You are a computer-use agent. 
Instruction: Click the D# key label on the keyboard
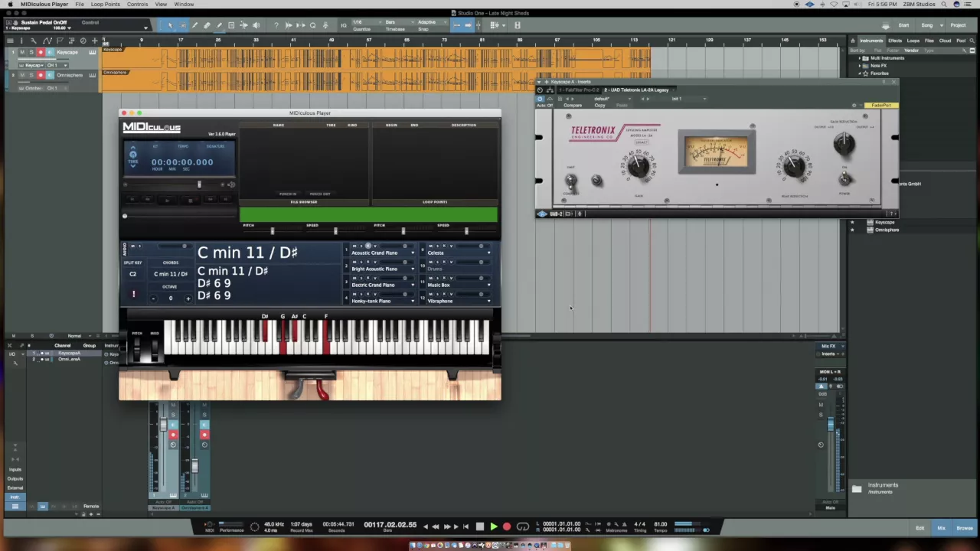(264, 316)
